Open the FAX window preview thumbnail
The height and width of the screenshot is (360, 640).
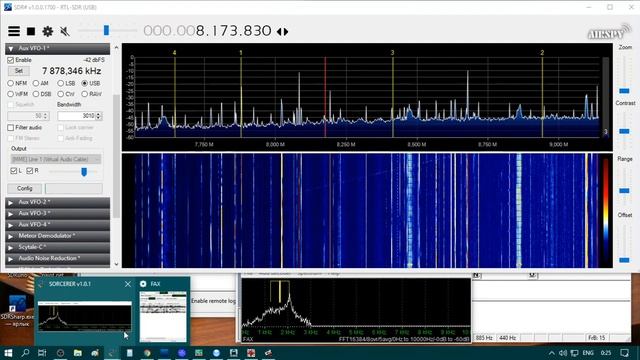point(163,316)
